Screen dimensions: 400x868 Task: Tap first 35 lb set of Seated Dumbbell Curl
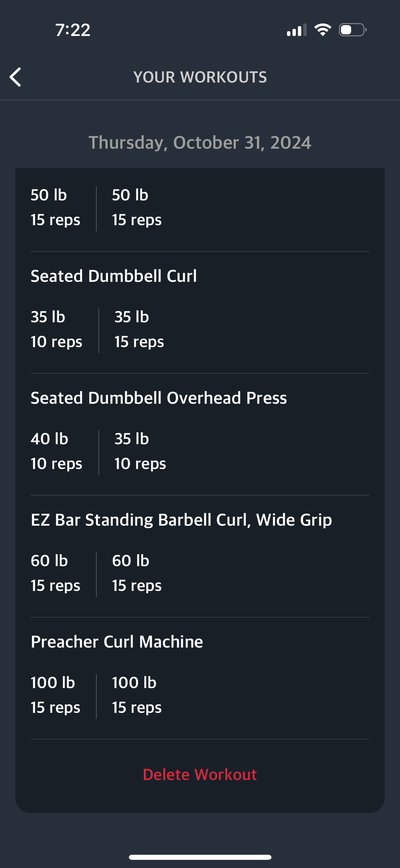pos(56,329)
